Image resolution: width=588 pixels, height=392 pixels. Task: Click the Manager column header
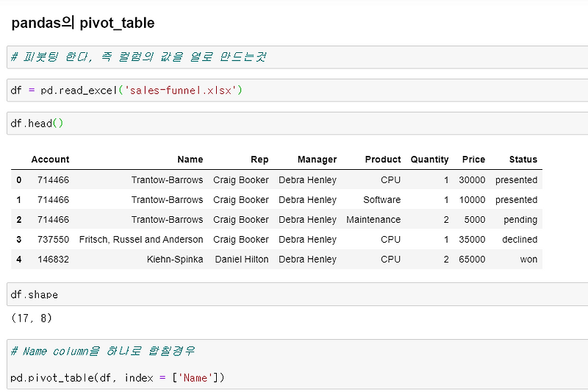tap(317, 160)
